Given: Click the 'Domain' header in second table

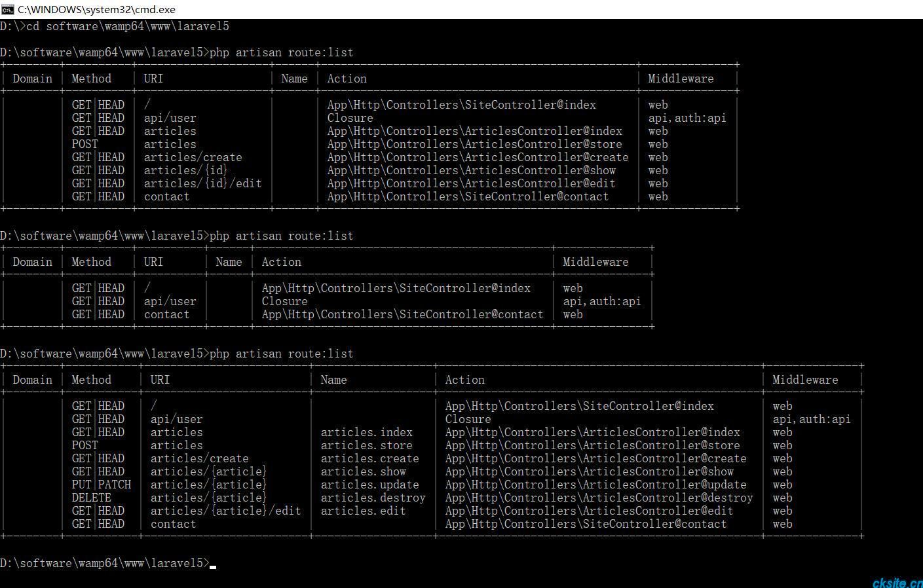Looking at the screenshot, I should 32,262.
